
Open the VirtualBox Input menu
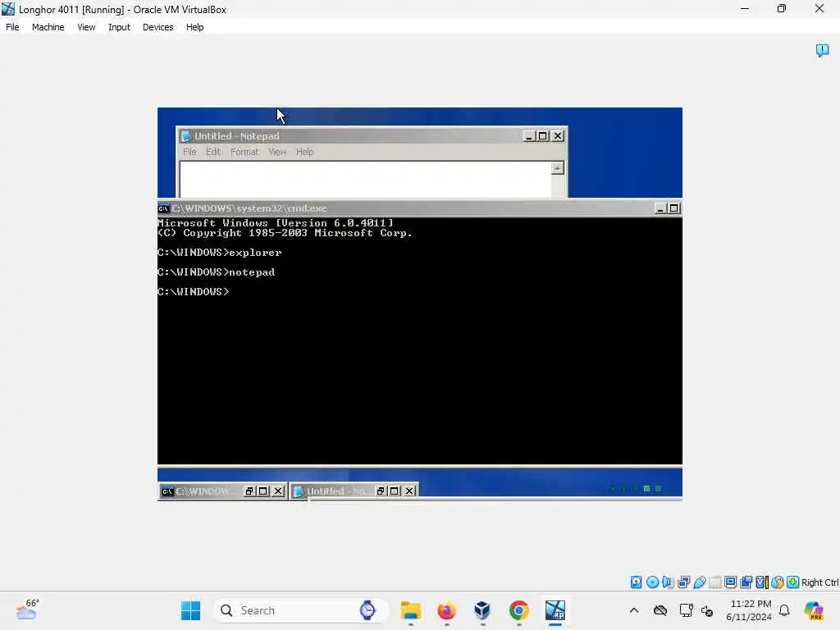pyautogui.click(x=119, y=27)
